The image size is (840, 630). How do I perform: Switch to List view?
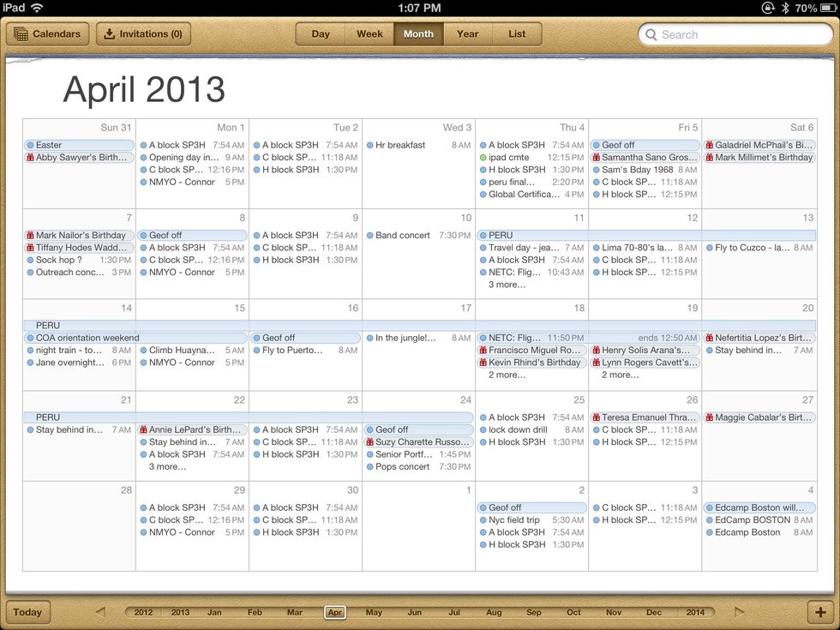(x=517, y=34)
